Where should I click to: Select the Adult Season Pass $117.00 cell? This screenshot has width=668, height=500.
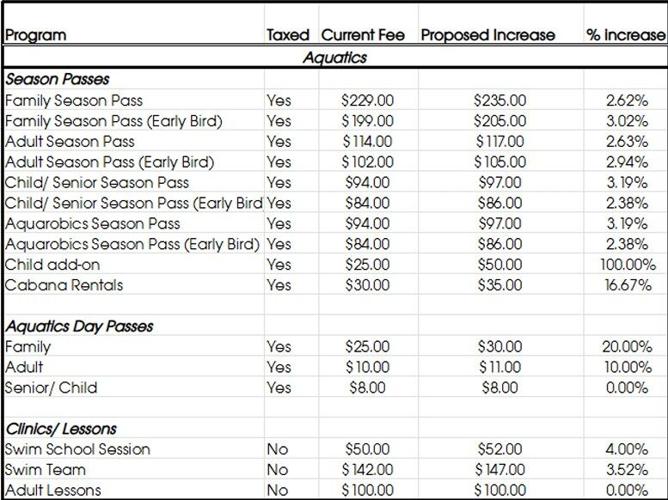[498, 141]
